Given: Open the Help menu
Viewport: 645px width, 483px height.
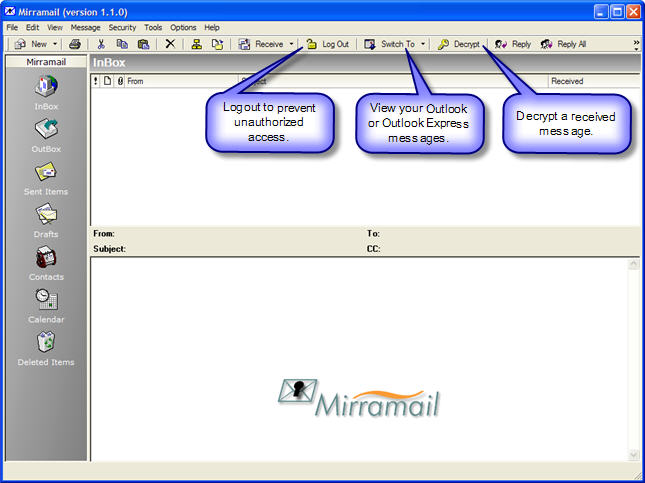Looking at the screenshot, I should [212, 28].
